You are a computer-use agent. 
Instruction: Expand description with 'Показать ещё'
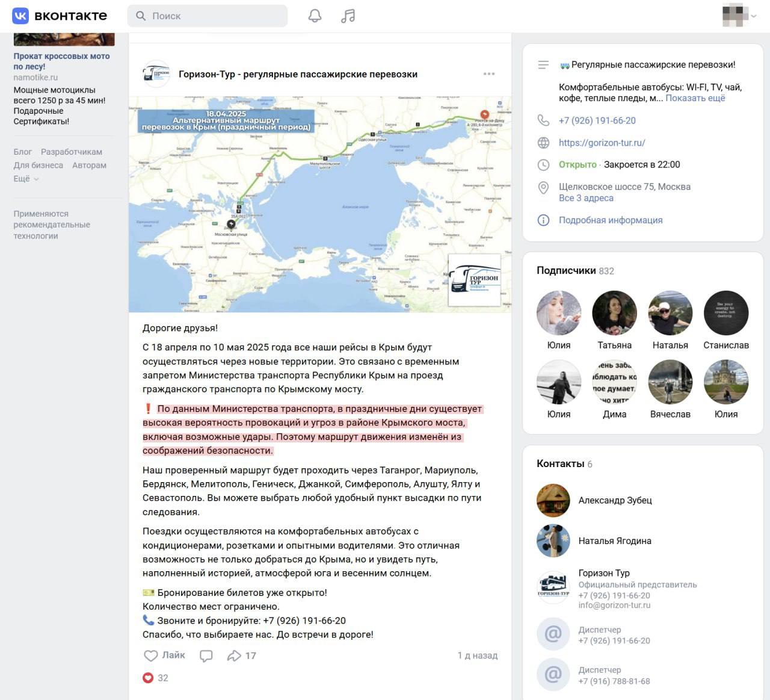pyautogui.click(x=695, y=98)
